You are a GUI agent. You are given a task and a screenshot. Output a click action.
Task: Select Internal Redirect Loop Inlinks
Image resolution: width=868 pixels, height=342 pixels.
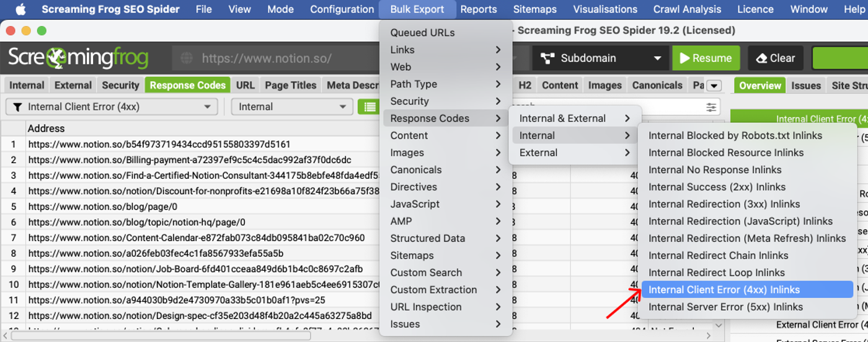(x=747, y=272)
